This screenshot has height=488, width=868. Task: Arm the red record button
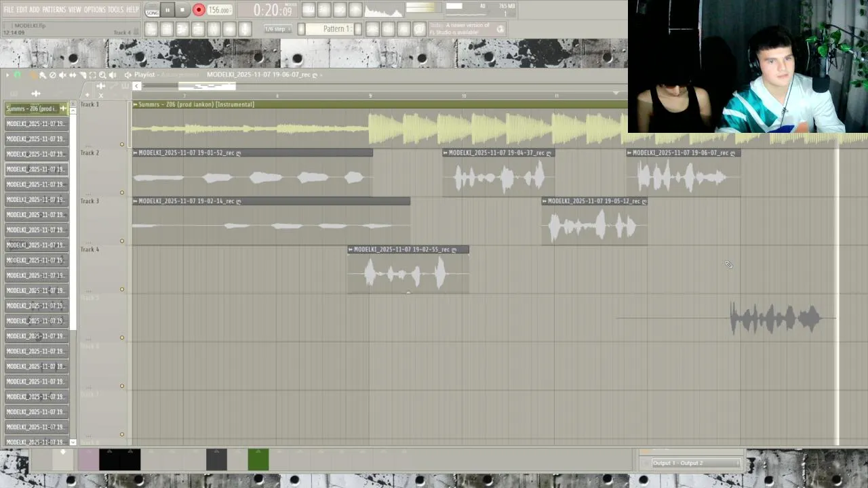[x=199, y=10]
